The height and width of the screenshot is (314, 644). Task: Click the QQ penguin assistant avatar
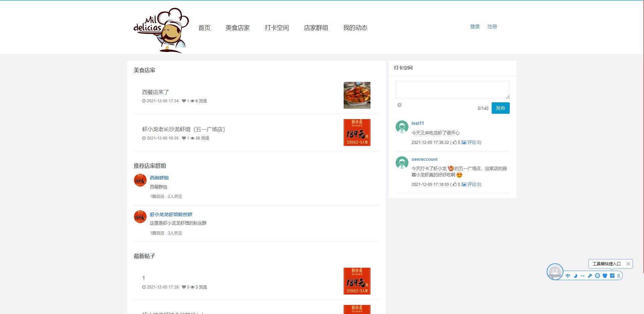pos(555,272)
